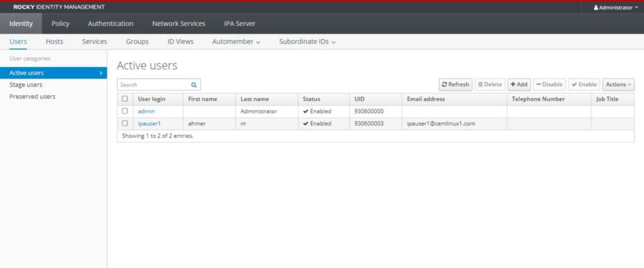Click the Delete button

[490, 84]
